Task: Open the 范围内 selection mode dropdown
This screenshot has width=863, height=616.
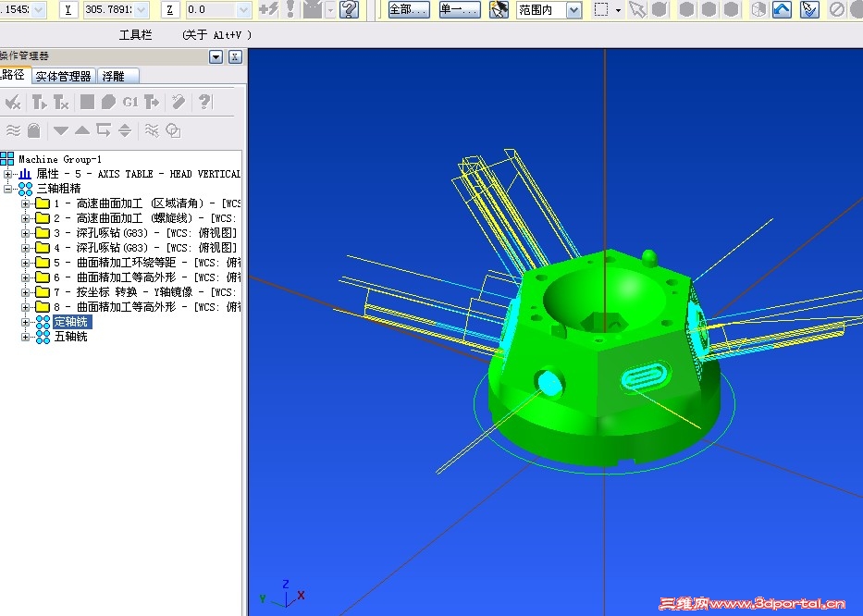Action: tap(574, 10)
